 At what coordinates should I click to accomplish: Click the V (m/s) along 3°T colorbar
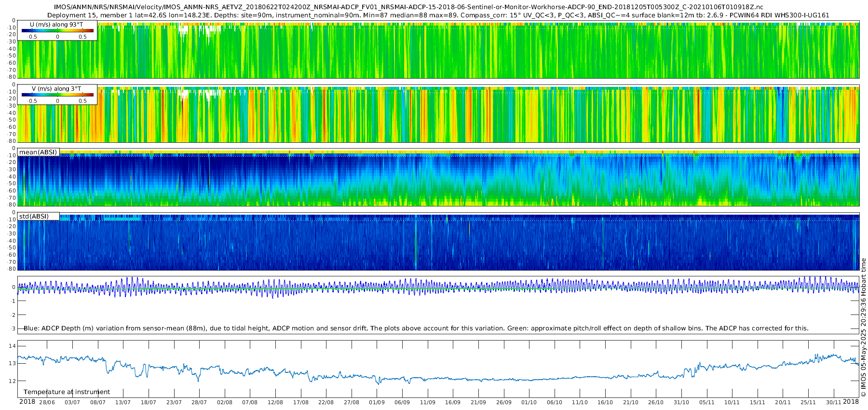pos(57,95)
